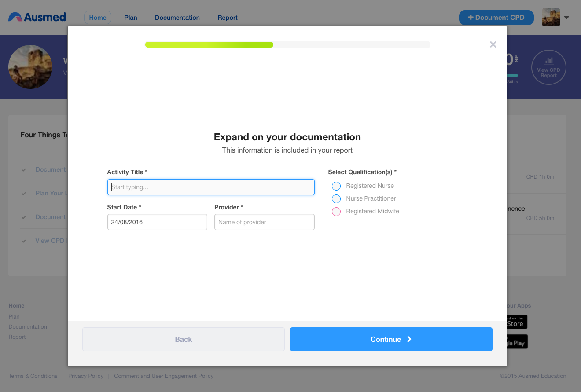Click the 'CPD 1h 0m' text
This screenshot has height=392, width=581.
(540, 177)
